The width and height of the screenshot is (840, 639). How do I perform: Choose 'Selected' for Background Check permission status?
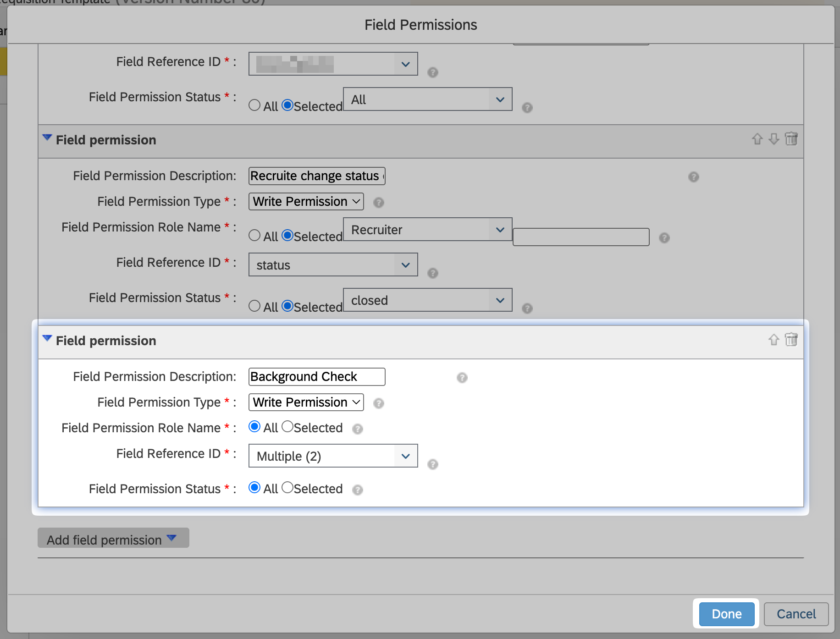coord(287,488)
